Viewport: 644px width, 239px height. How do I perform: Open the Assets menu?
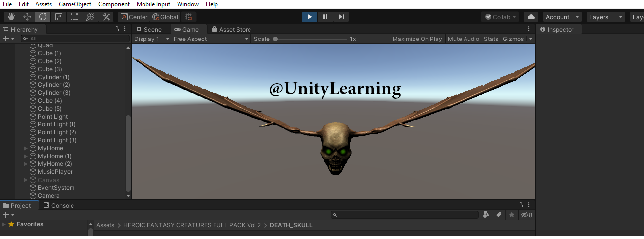pyautogui.click(x=43, y=4)
